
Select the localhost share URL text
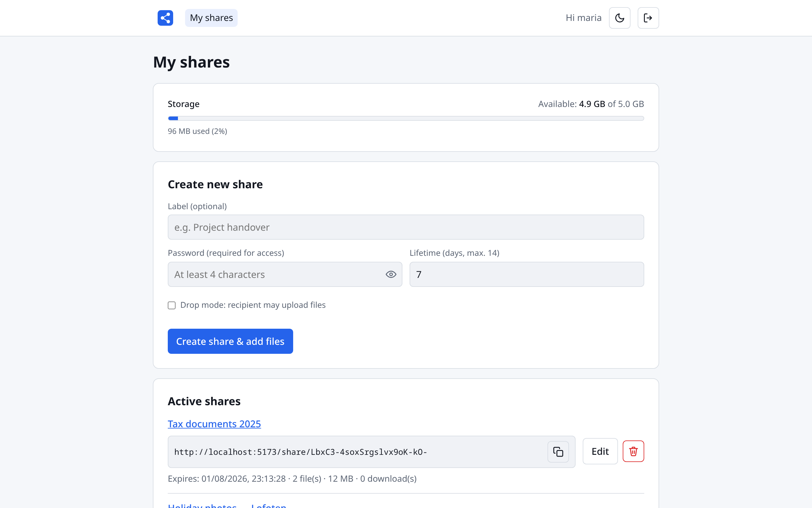coord(300,452)
